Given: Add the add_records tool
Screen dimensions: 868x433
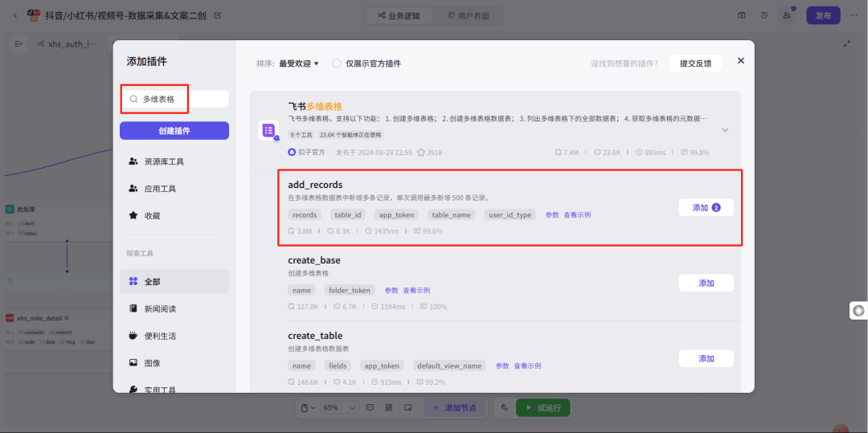Looking at the screenshot, I should click(706, 207).
